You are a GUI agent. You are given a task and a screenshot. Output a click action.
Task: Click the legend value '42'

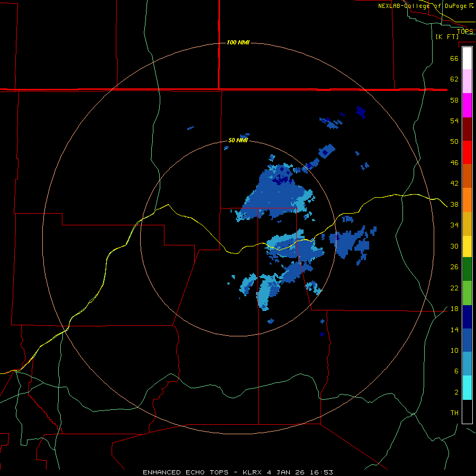[454, 184]
